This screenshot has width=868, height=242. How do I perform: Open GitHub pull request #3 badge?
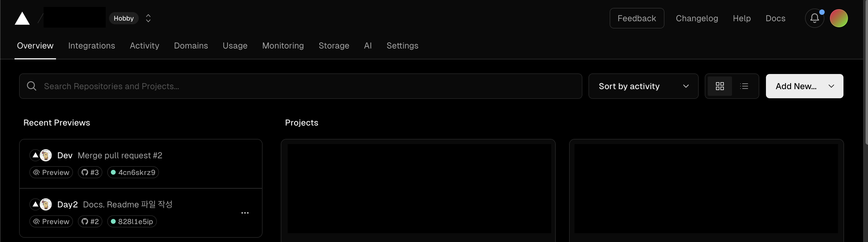click(90, 173)
